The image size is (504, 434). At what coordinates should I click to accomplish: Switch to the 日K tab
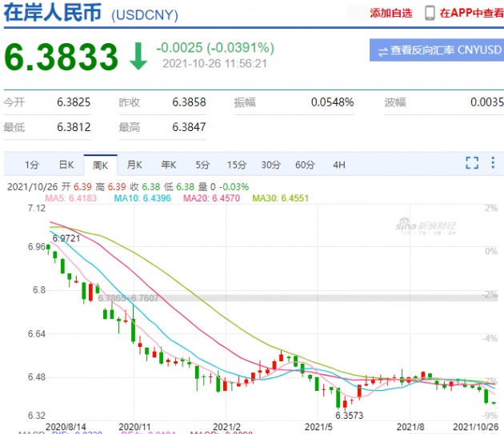[66, 165]
